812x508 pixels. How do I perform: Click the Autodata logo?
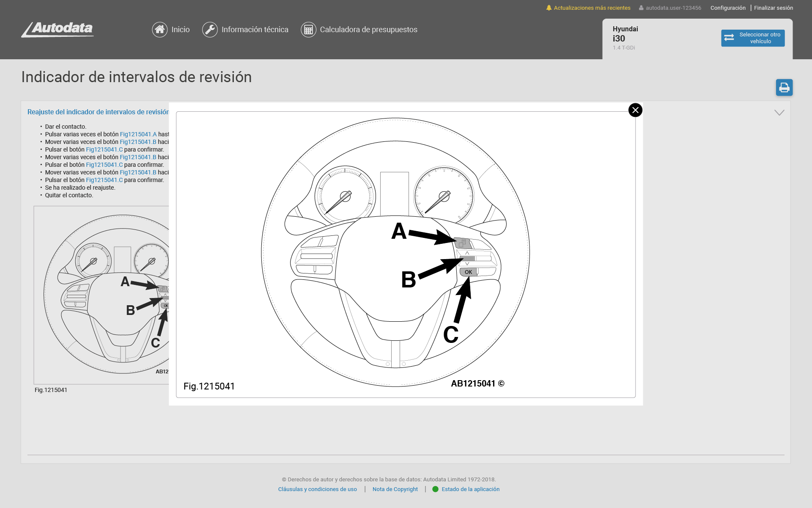58,29
